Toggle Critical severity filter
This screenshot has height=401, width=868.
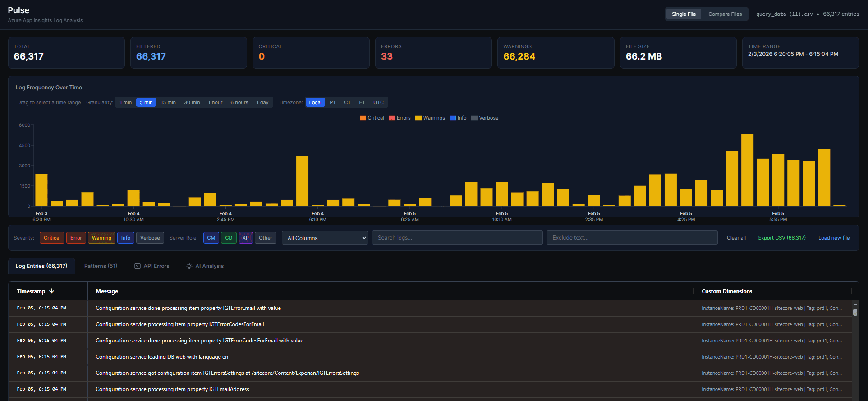click(x=52, y=238)
